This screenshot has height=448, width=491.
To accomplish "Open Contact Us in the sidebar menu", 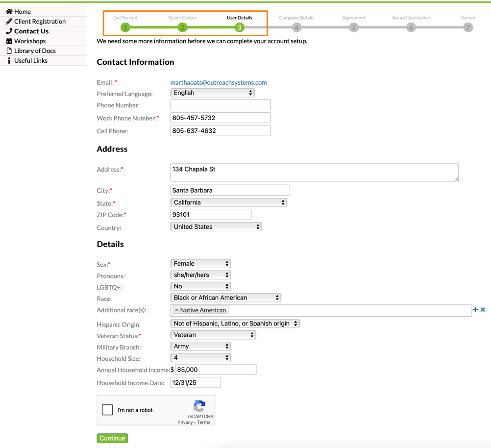I will pyautogui.click(x=31, y=31).
